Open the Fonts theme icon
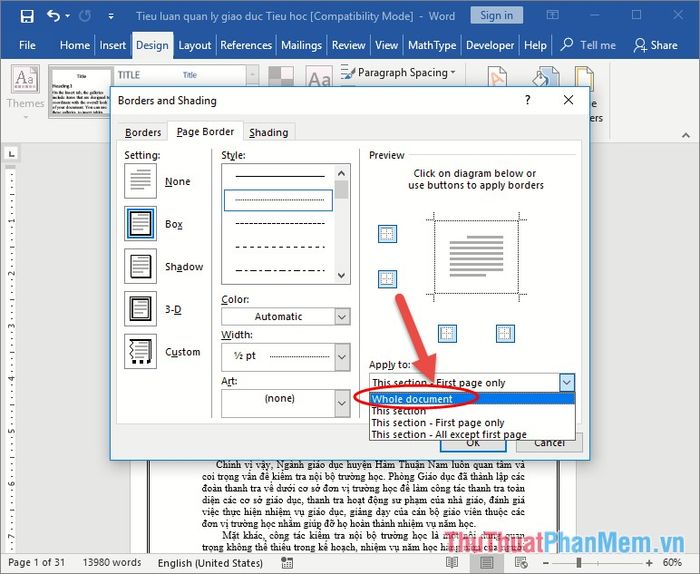Screen dimensions: 700x574 [319, 76]
